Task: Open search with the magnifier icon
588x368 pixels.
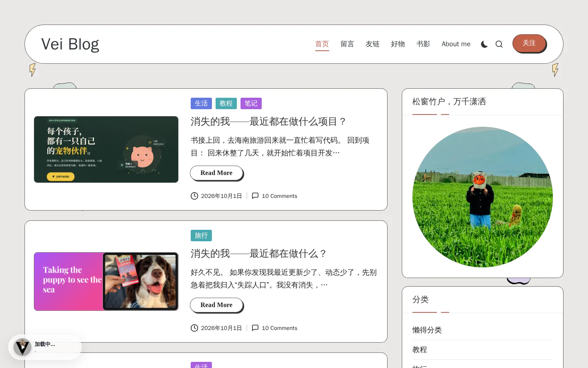Action: [x=499, y=44]
